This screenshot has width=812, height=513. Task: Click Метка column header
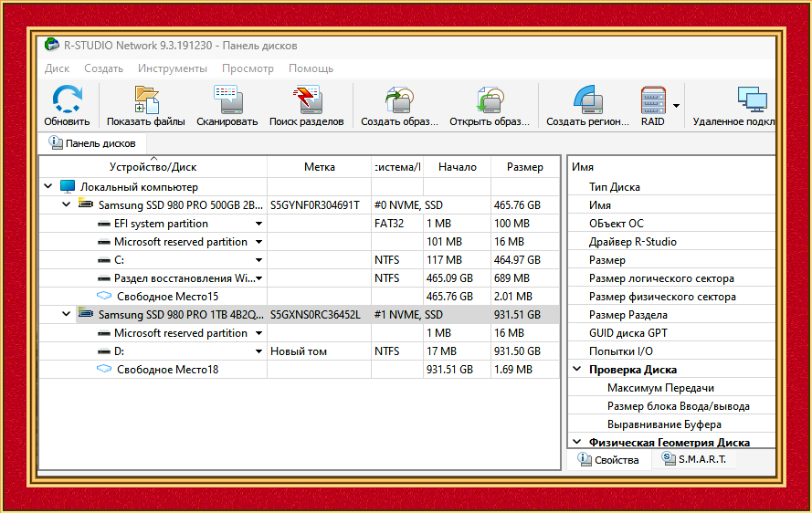pyautogui.click(x=319, y=167)
